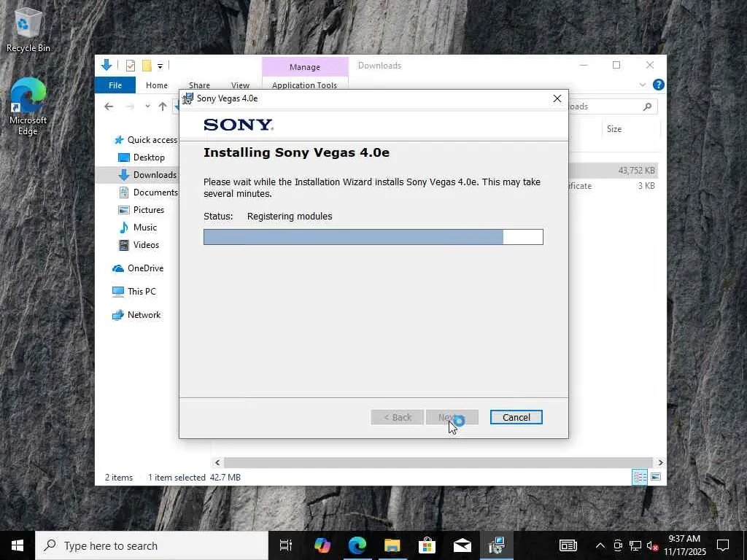Open Documents folder in sidebar

pyautogui.click(x=148, y=192)
